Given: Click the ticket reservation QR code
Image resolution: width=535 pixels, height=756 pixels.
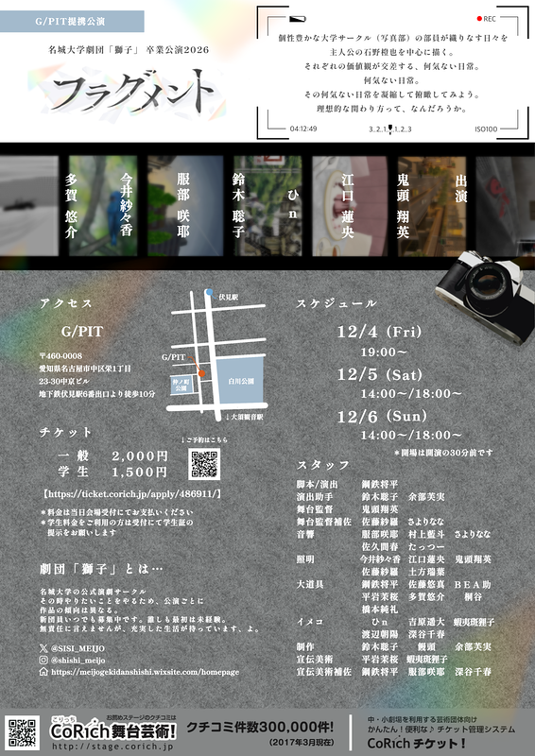Looking at the screenshot, I should pyautogui.click(x=204, y=464).
